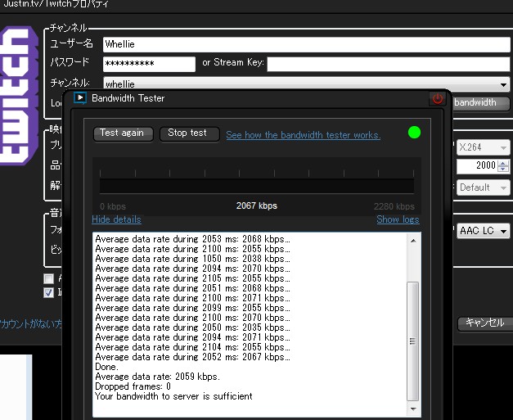Click the bandwidth button behind the tester
The width and height of the screenshot is (513, 420).
(481, 103)
